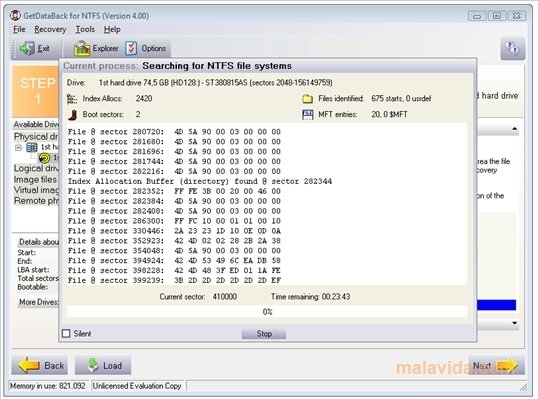Click the Index Allocs value 2420
This screenshot has width=538, height=399.
point(144,98)
